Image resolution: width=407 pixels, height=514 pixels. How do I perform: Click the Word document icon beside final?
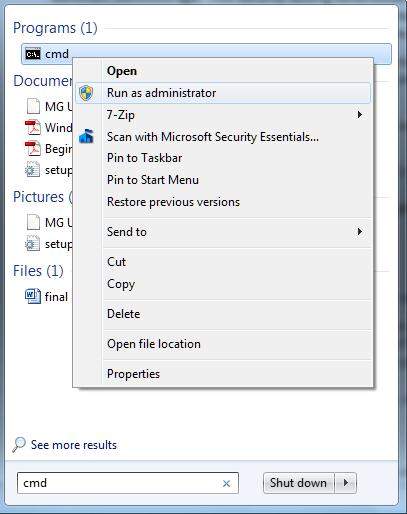click(x=33, y=296)
